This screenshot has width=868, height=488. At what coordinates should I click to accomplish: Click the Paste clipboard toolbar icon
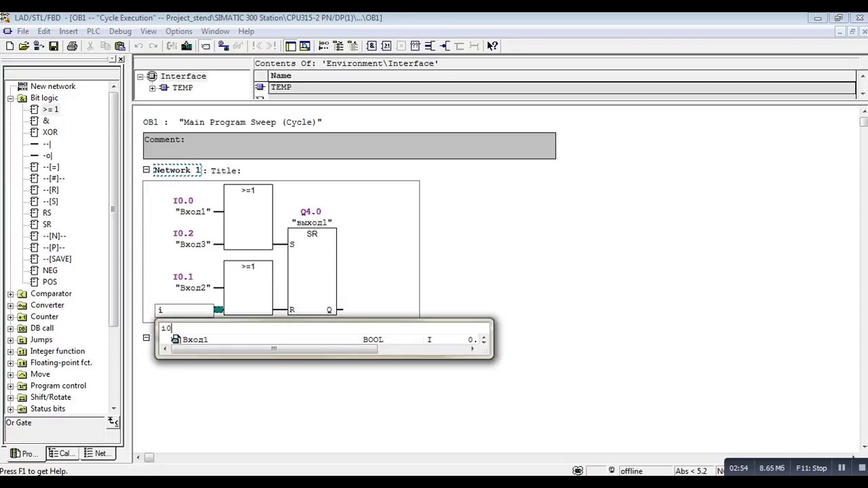pyautogui.click(x=120, y=46)
